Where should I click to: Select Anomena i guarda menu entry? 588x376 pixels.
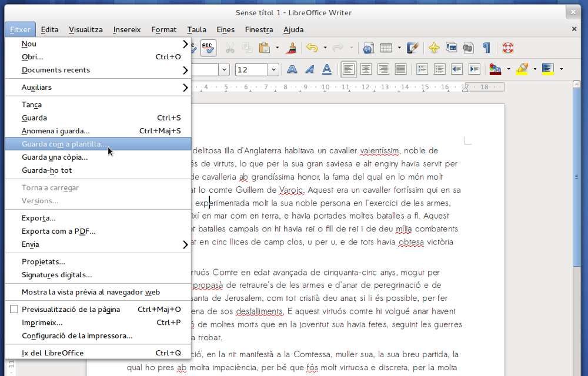click(98, 131)
